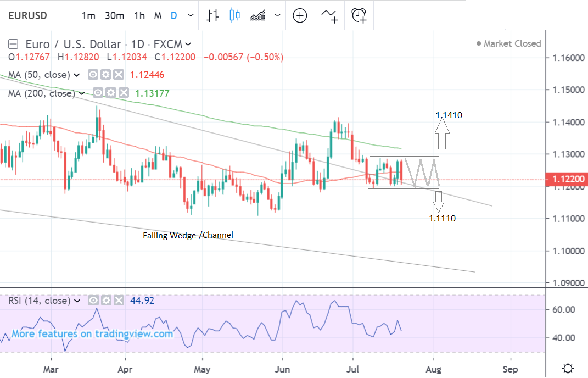Image resolution: width=588 pixels, height=378 pixels.
Task: Open chart settings gear at bottom right
Action: click(x=568, y=368)
